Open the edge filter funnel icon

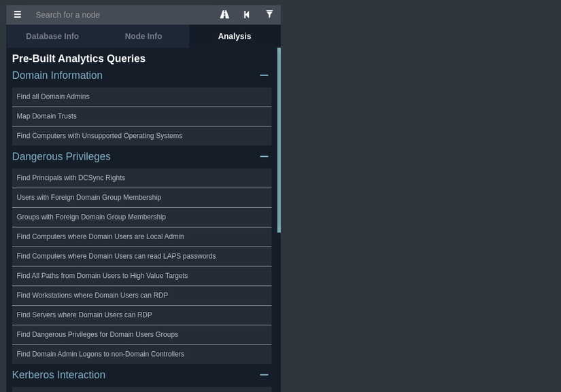pos(269,14)
